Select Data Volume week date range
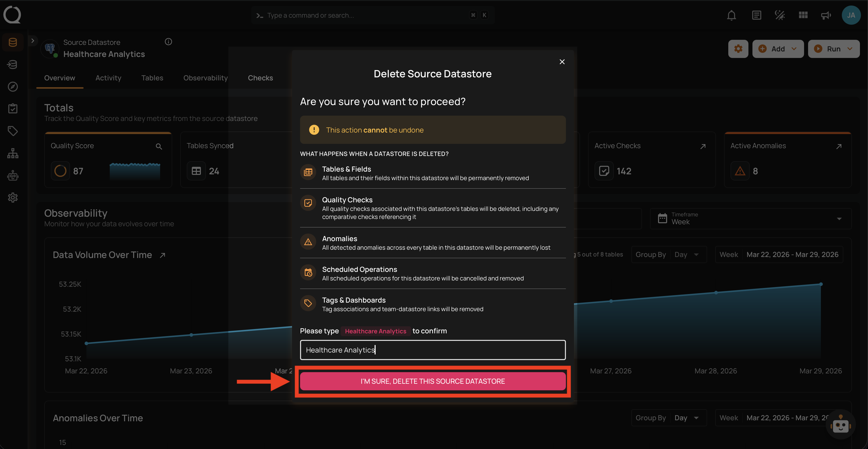 779,255
